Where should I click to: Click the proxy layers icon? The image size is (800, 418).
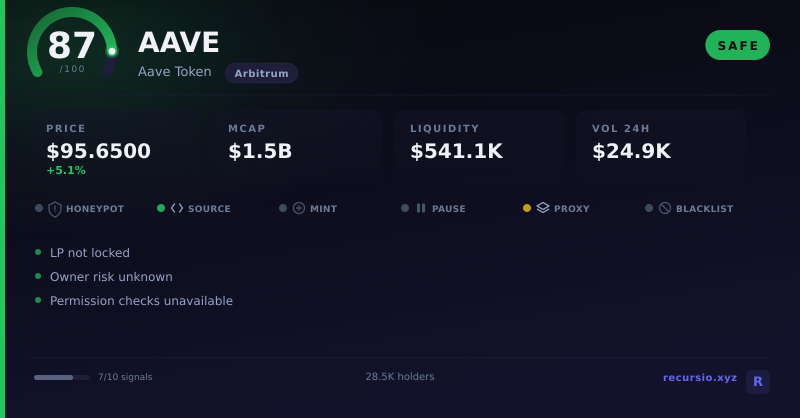coord(543,208)
